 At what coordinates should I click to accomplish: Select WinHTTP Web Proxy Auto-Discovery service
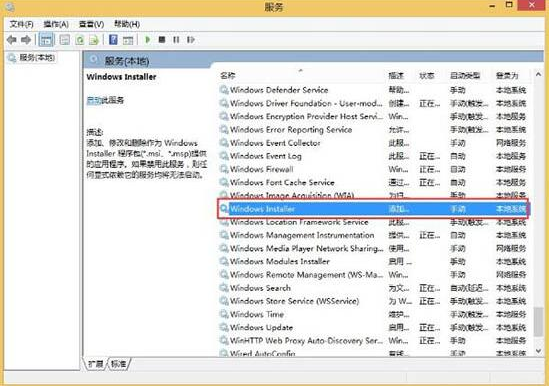click(373, 340)
